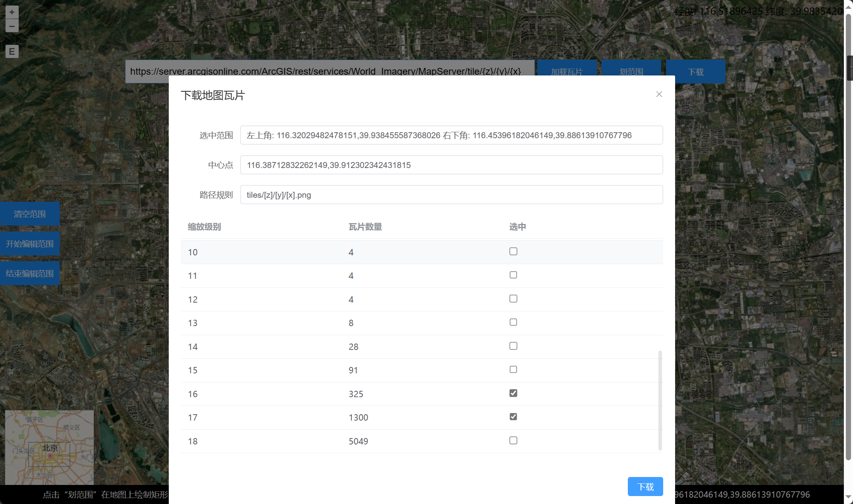Zoom in using the + map control
This screenshot has width=853, height=504.
point(12,12)
